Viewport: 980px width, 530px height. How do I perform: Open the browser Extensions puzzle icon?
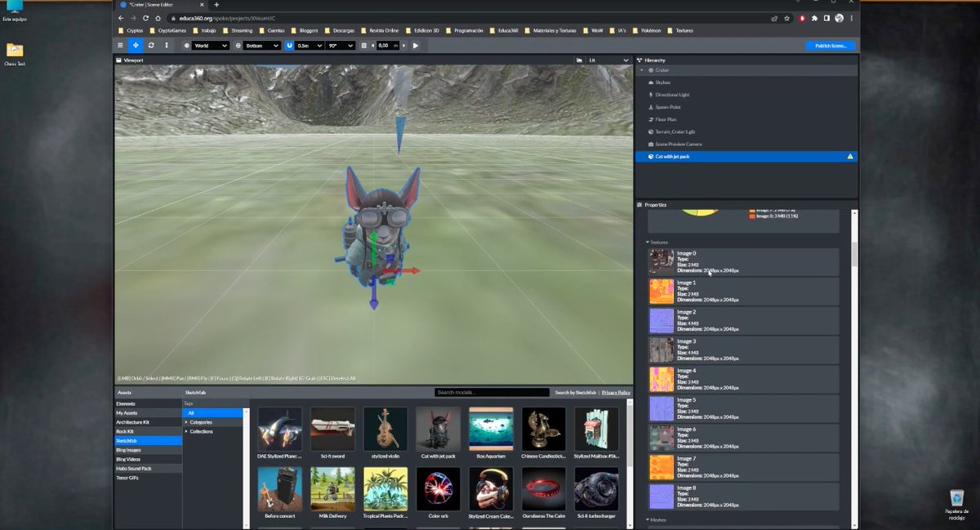814,18
